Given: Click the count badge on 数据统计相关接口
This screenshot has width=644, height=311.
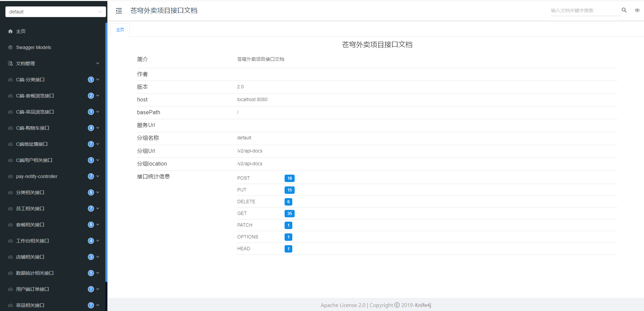Looking at the screenshot, I should (91, 273).
